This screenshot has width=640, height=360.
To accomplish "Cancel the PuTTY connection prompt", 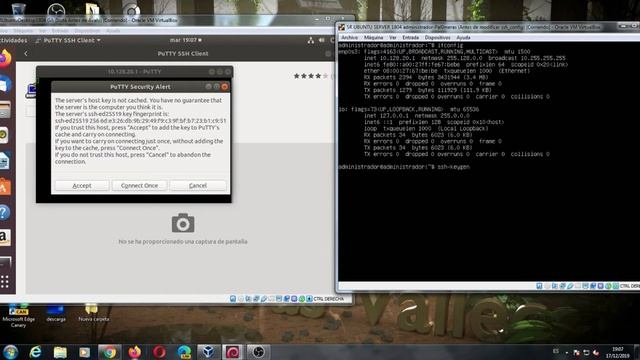I will click(x=198, y=185).
